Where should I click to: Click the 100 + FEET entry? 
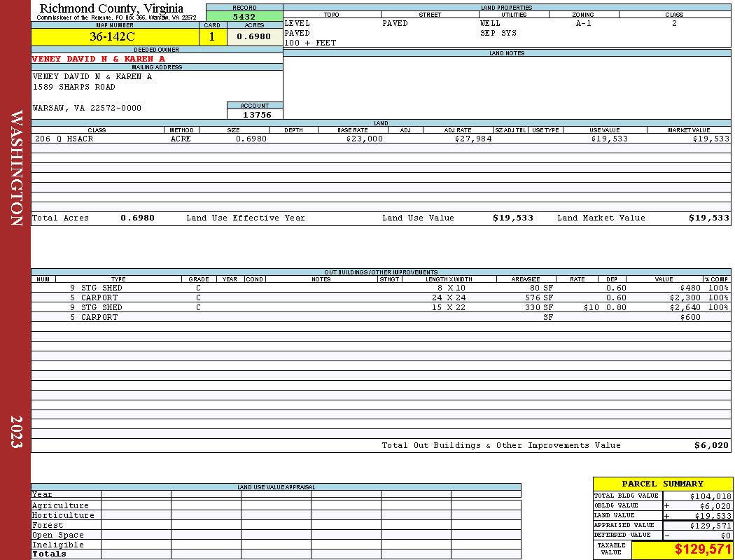click(x=310, y=43)
